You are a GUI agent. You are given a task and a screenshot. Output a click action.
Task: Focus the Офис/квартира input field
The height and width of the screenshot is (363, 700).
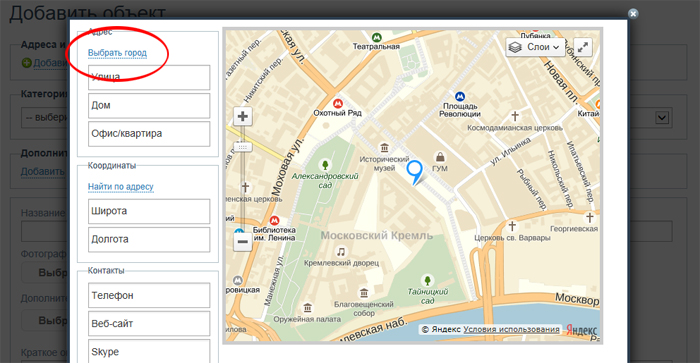point(149,134)
